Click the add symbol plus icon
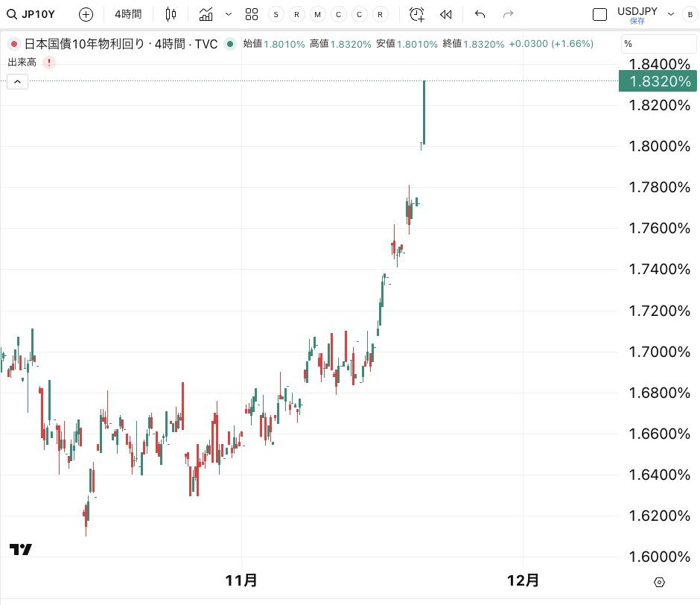700x605 pixels. coord(86,15)
